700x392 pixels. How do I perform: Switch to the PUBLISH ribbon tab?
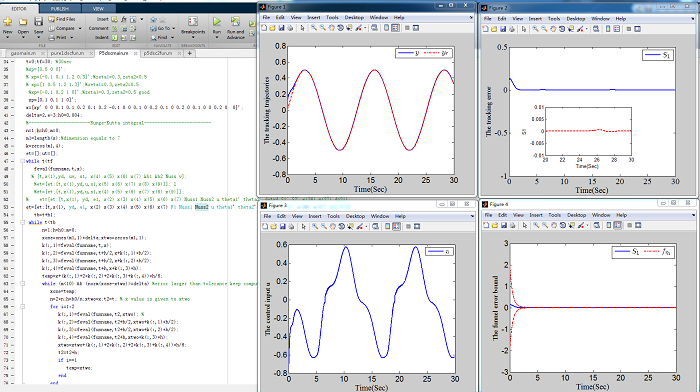pos(59,8)
